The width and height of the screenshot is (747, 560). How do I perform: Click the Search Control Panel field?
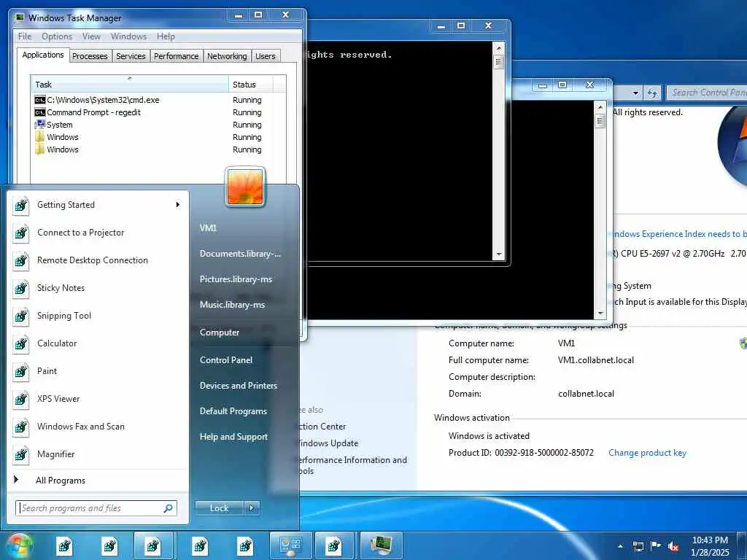707,93
